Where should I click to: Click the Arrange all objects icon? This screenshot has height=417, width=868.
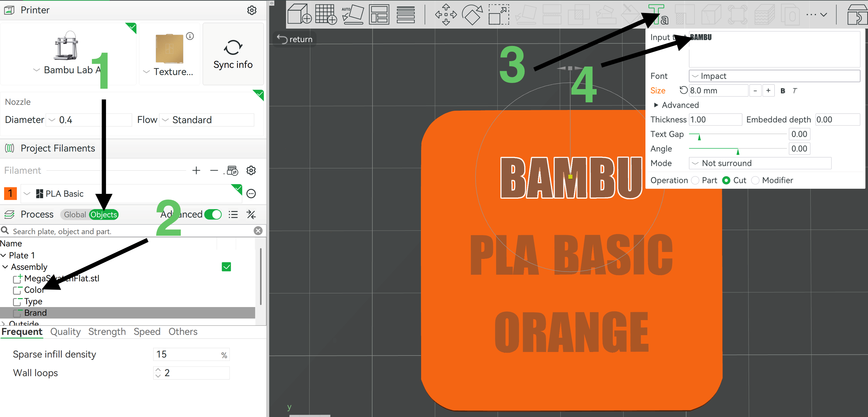379,15
